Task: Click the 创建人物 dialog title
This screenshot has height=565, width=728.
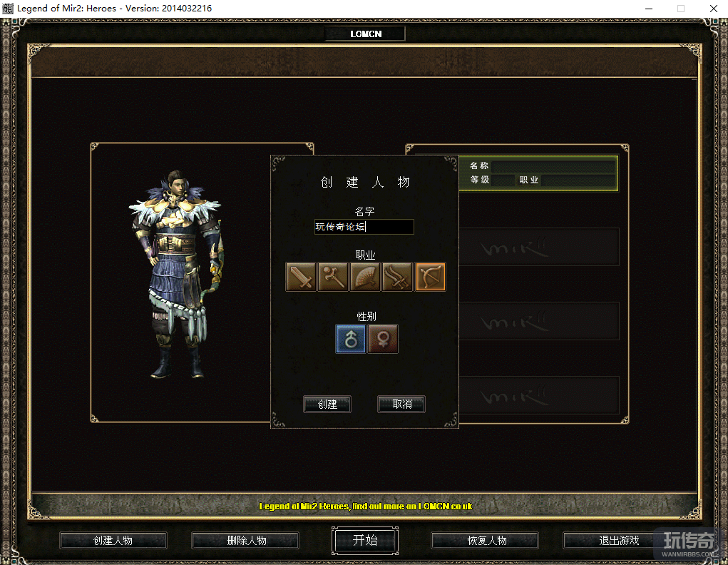Action: click(x=364, y=182)
